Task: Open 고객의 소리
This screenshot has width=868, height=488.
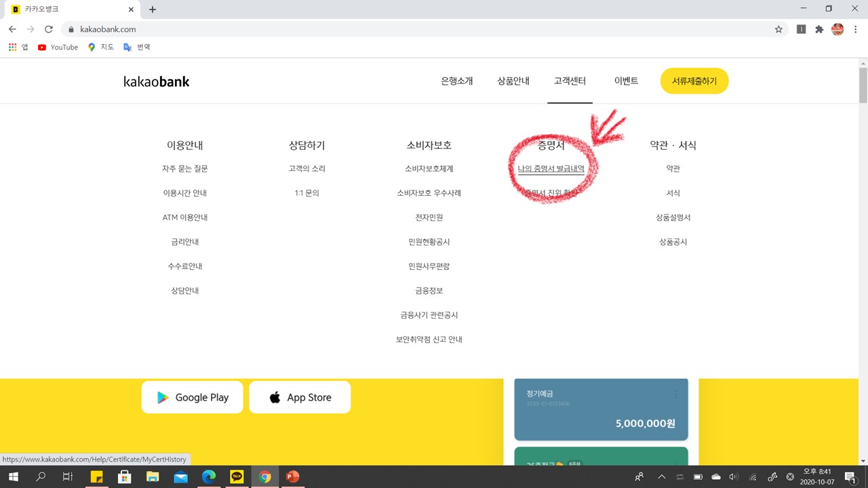Action: tap(307, 169)
